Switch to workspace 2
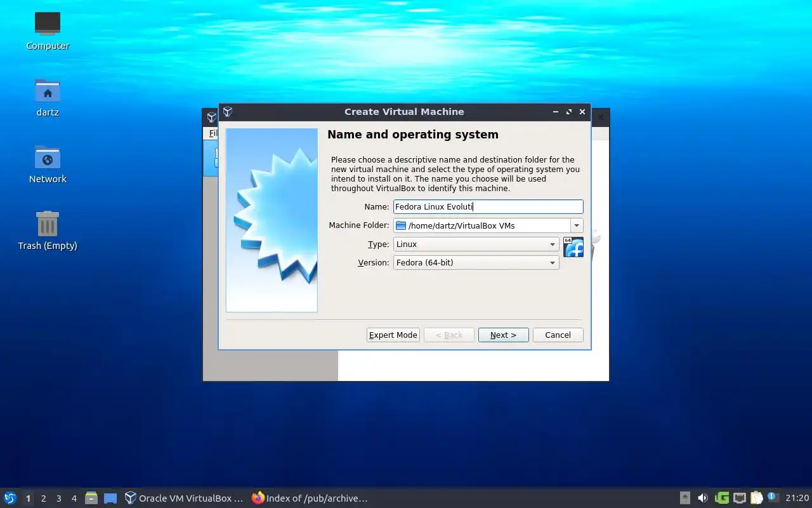The image size is (812, 508). pyautogui.click(x=43, y=498)
